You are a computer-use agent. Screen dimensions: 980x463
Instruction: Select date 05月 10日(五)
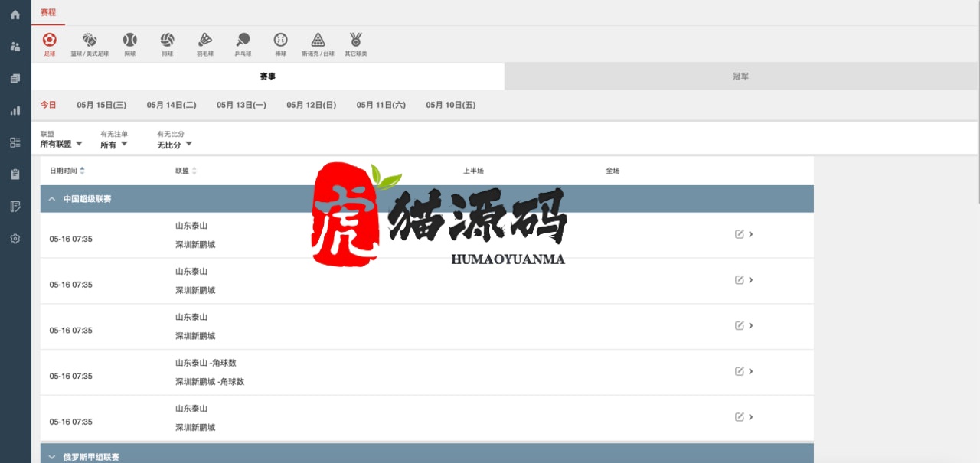(451, 105)
